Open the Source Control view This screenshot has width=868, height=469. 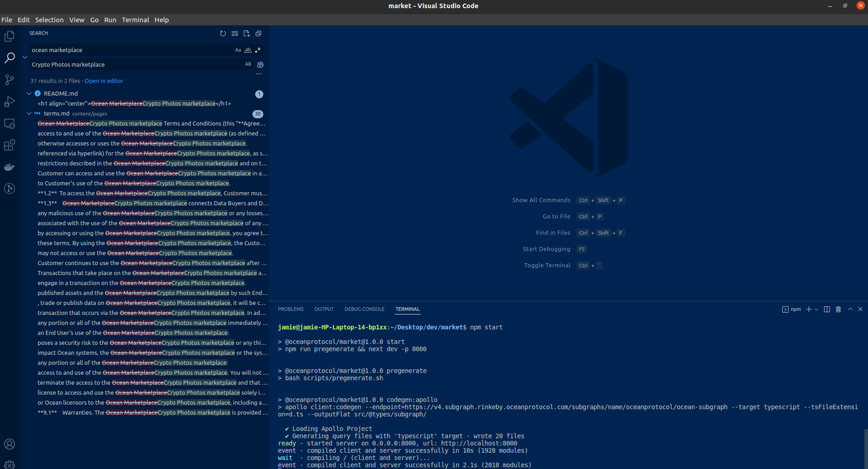(x=10, y=80)
